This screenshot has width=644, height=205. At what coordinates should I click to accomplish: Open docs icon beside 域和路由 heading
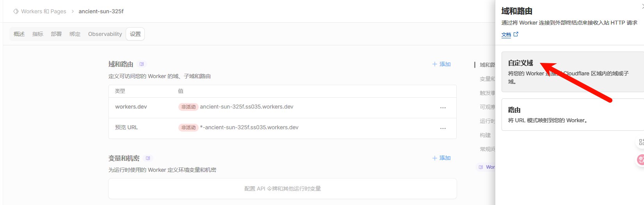click(142, 64)
